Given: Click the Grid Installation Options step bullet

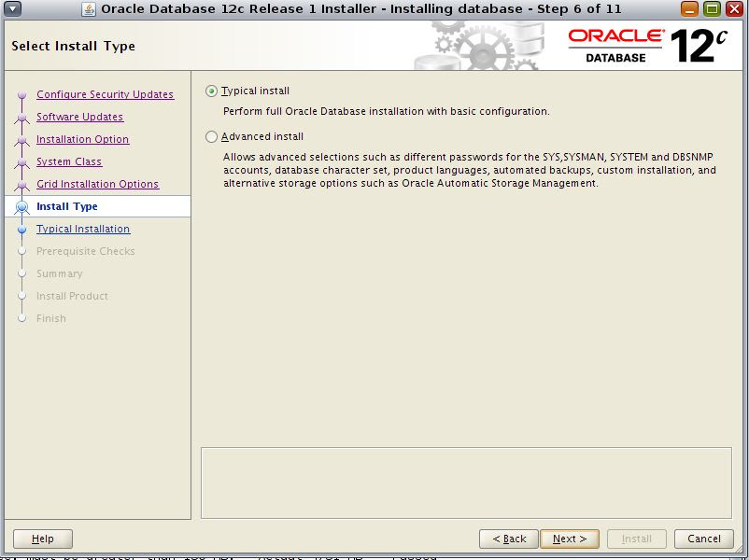Looking at the screenshot, I should 22,185.
